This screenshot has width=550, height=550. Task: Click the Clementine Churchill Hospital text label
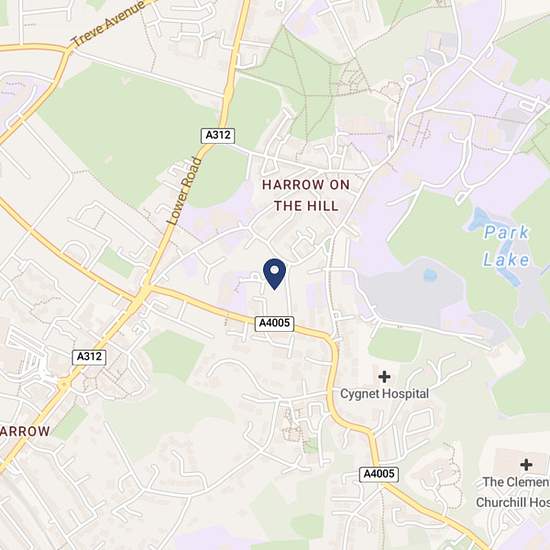(513, 492)
